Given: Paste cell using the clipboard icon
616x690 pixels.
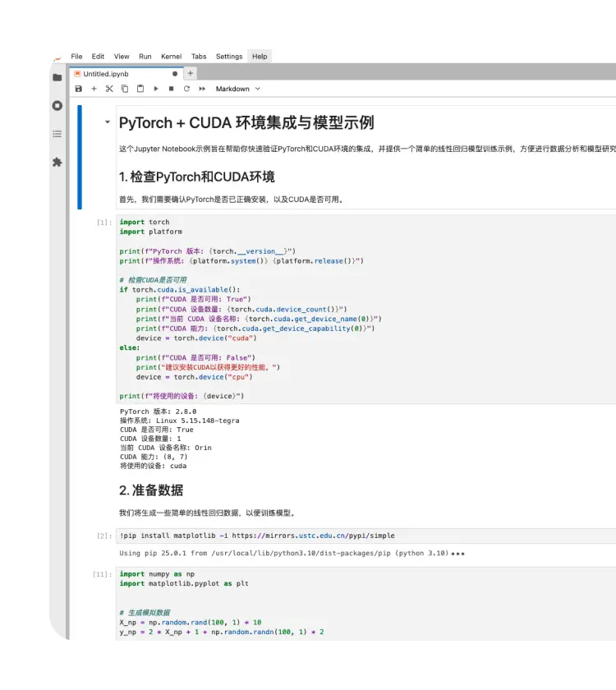Looking at the screenshot, I should click(x=140, y=89).
